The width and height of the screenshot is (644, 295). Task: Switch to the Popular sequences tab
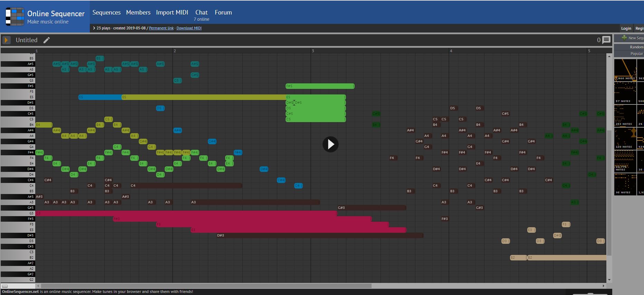click(636, 54)
